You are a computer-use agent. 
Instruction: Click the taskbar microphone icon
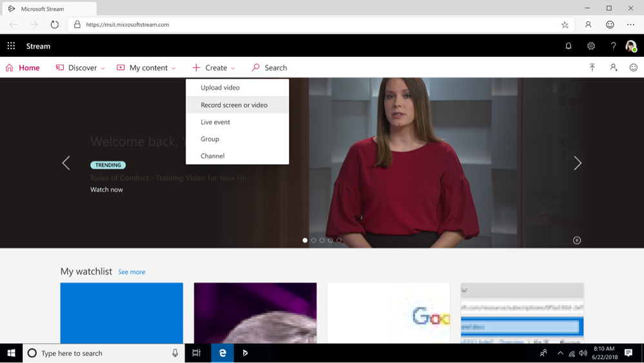tap(175, 353)
